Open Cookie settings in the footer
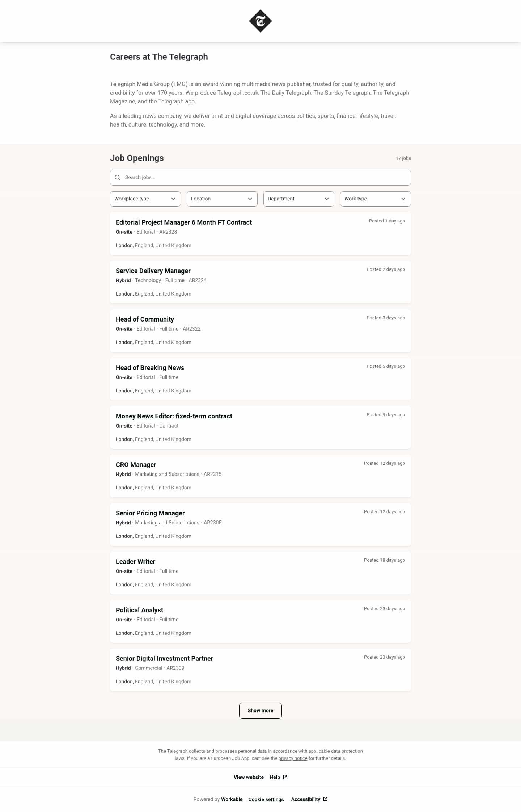This screenshot has width=521, height=812. [266, 799]
